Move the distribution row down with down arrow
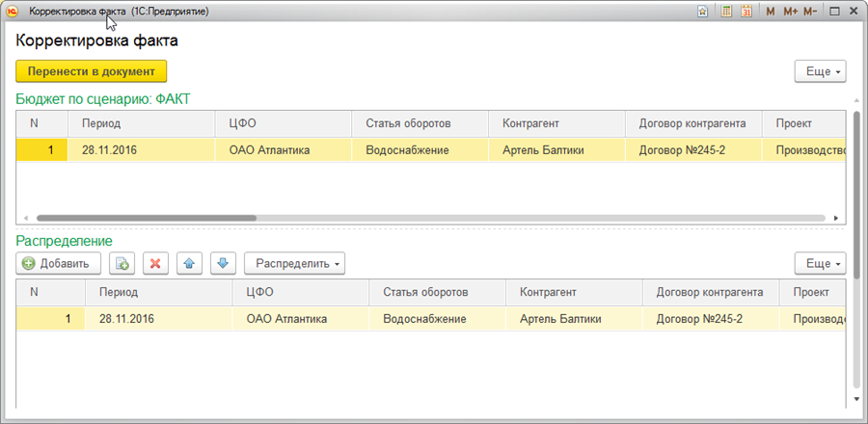 (x=222, y=263)
